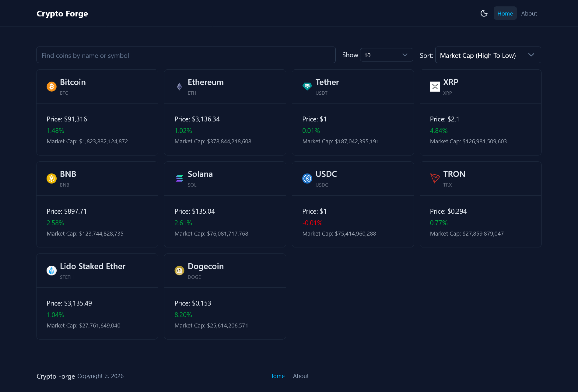Click the Solana SOL logo
This screenshot has height=392, width=578.
179,178
